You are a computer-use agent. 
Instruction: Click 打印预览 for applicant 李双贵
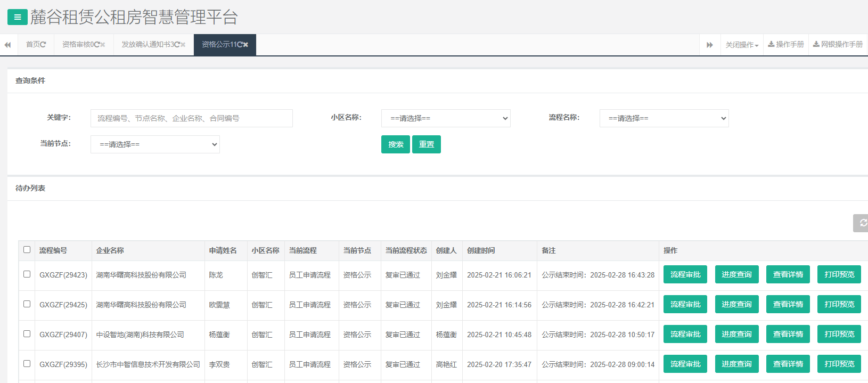839,364
